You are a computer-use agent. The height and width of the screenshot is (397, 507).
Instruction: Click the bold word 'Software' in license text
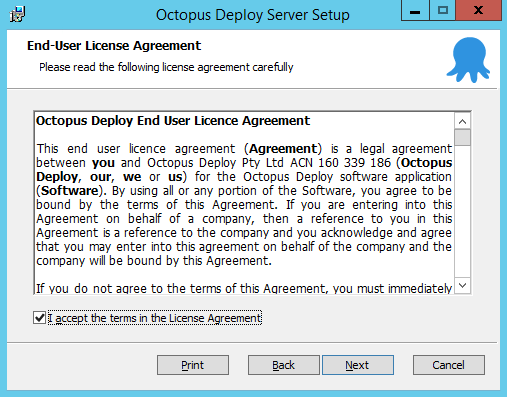[70, 191]
